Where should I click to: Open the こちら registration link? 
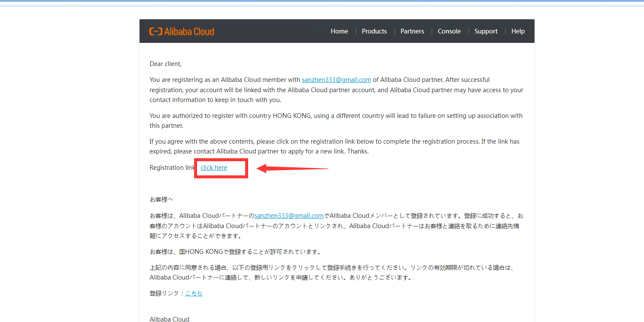click(x=194, y=293)
